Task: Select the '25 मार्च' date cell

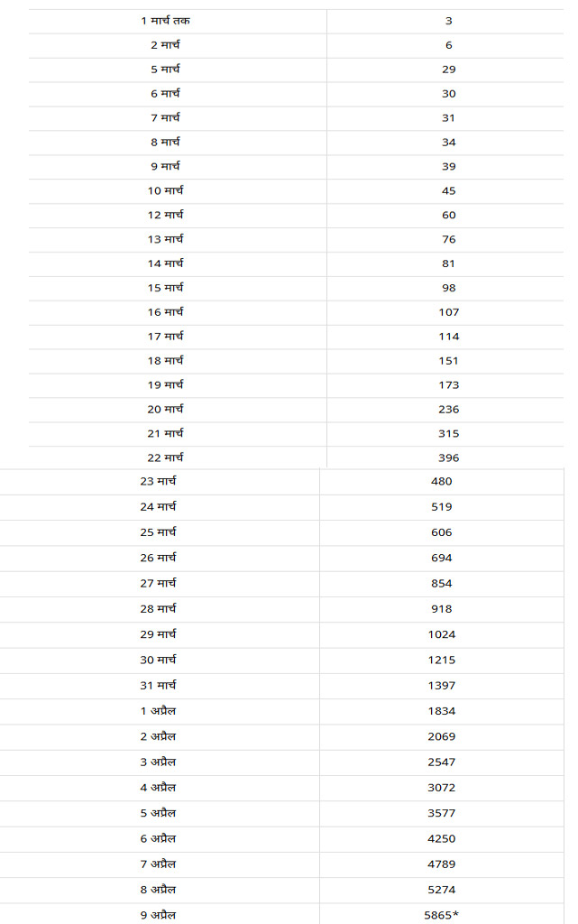Action: 159,532
